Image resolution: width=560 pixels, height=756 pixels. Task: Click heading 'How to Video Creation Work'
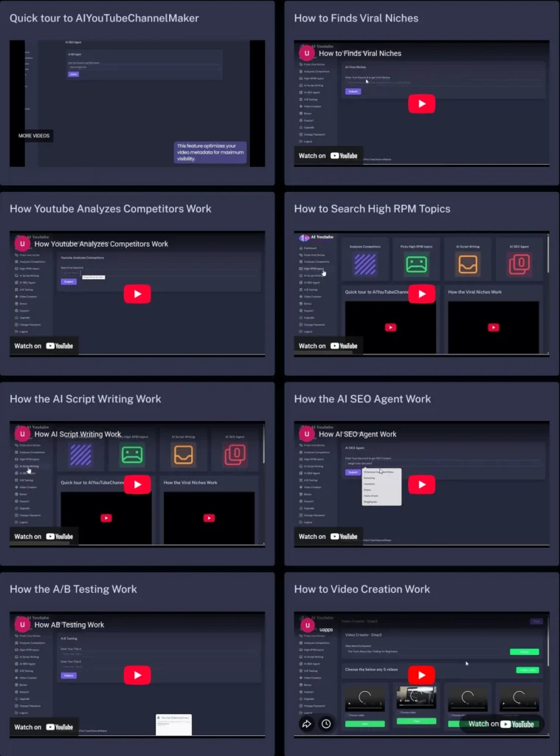point(362,589)
